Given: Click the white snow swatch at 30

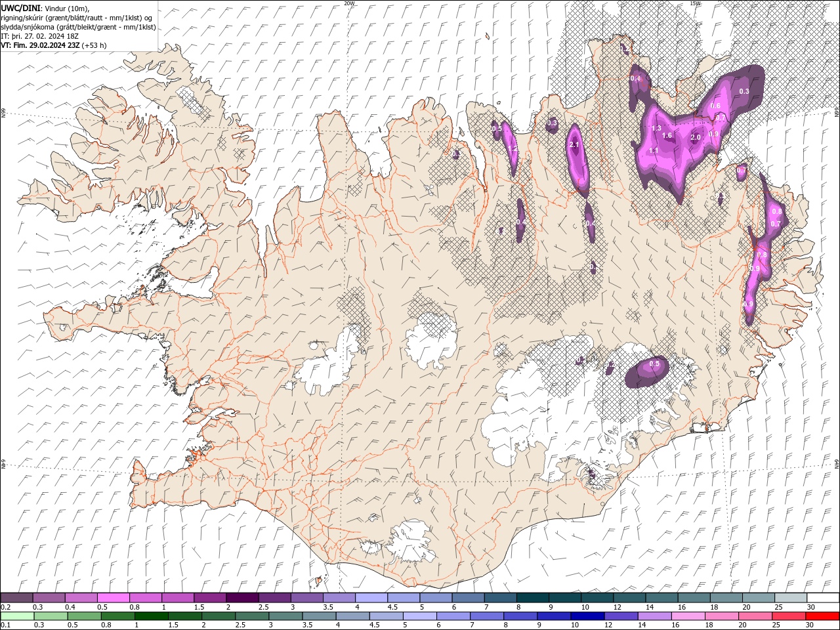Looking at the screenshot, I should [x=823, y=597].
